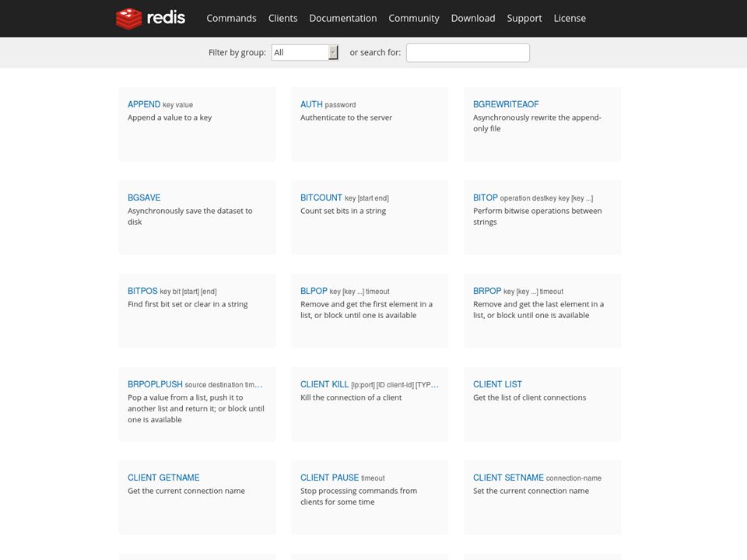Open the CLIENT PAUSE command link
The width and height of the screenshot is (747, 560).
[329, 478]
